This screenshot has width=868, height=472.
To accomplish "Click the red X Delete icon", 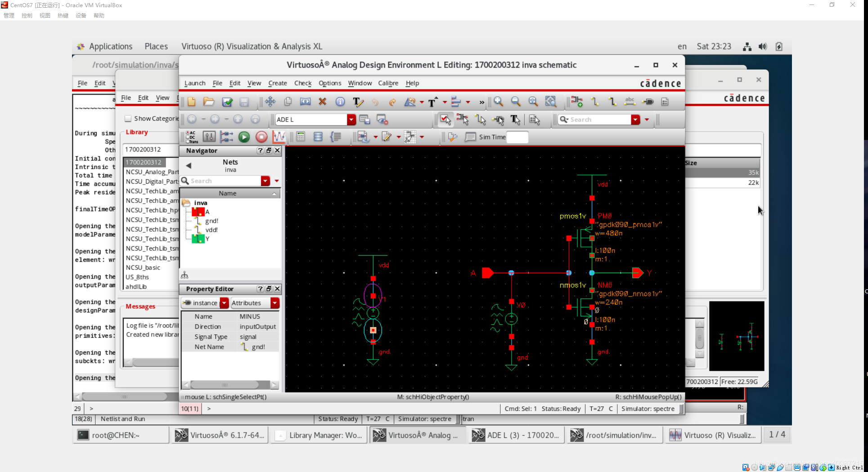I will point(322,102).
